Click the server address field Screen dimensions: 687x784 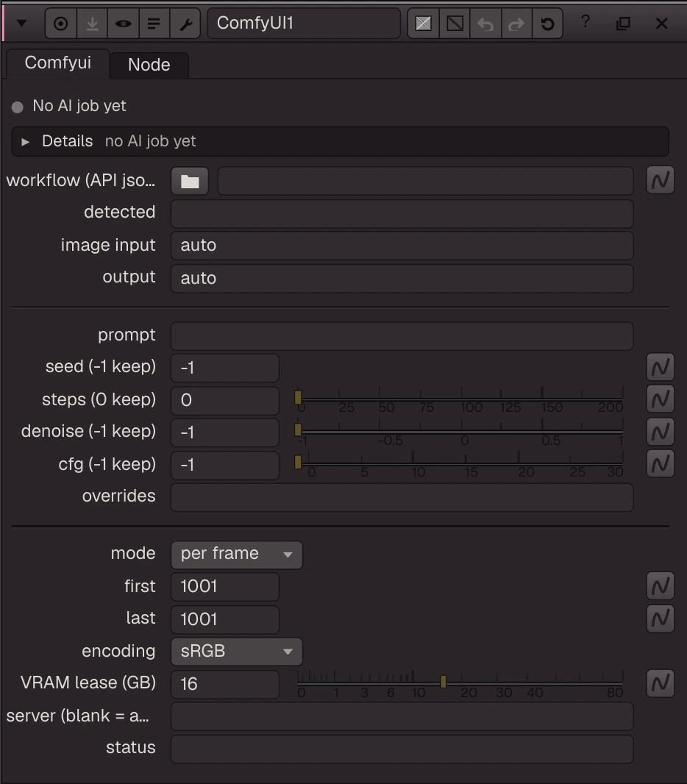coord(402,716)
